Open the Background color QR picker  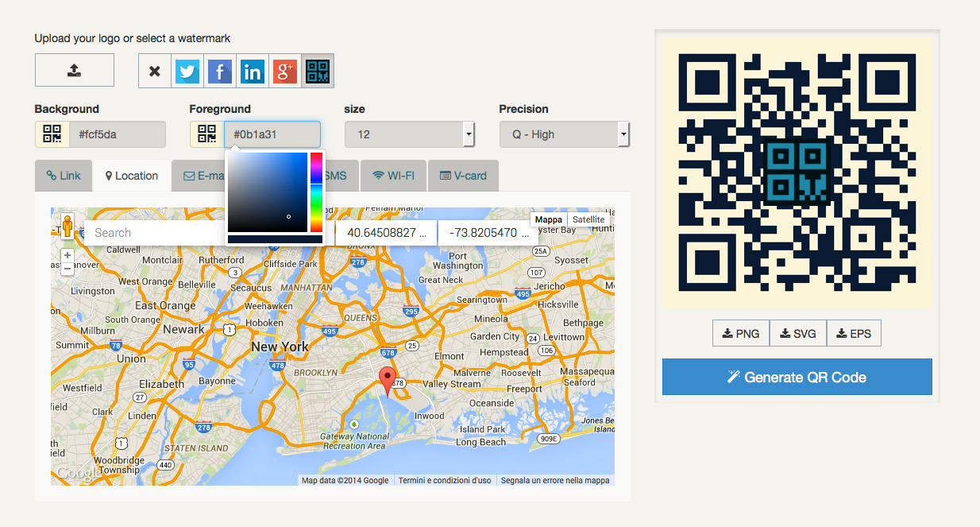[x=52, y=134]
